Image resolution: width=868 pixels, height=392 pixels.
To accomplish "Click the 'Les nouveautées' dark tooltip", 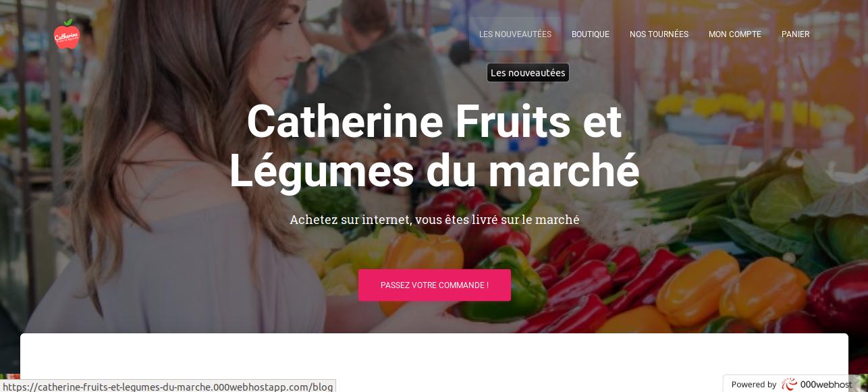I will (528, 73).
